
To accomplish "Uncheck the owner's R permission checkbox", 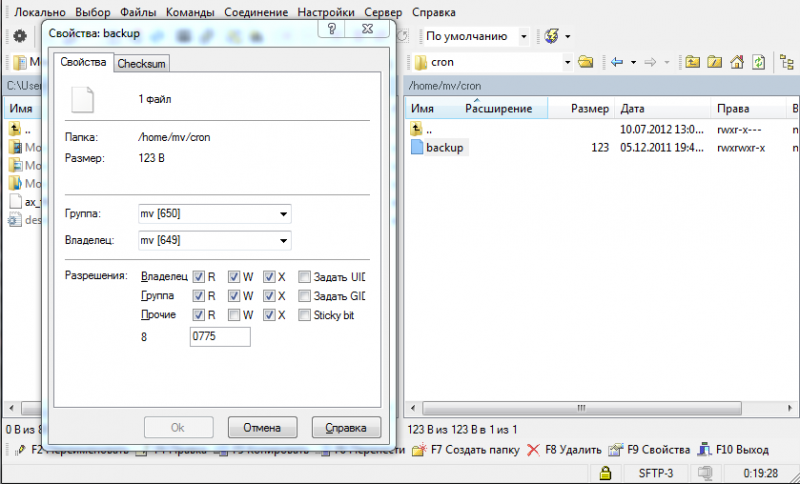I will (199, 276).
